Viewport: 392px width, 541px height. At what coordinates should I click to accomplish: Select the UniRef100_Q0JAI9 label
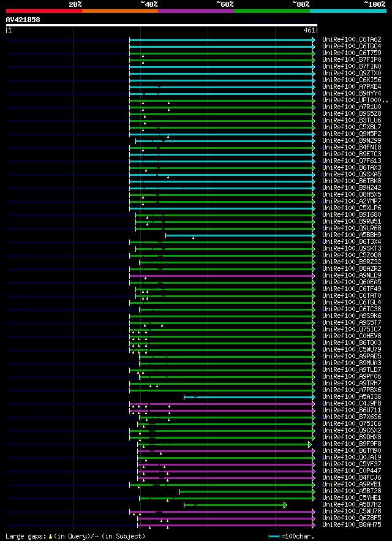point(352,458)
